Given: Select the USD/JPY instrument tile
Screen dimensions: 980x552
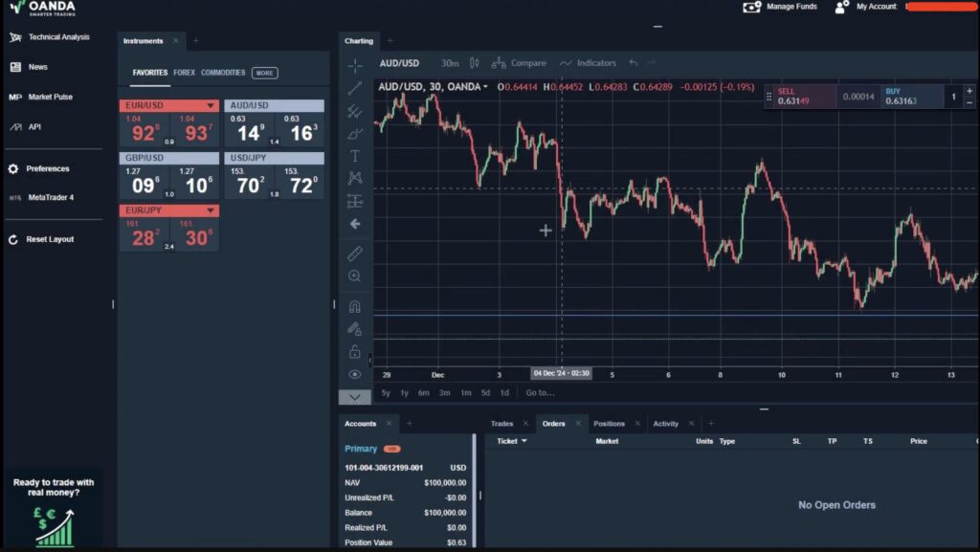Looking at the screenshot, I should (x=275, y=175).
